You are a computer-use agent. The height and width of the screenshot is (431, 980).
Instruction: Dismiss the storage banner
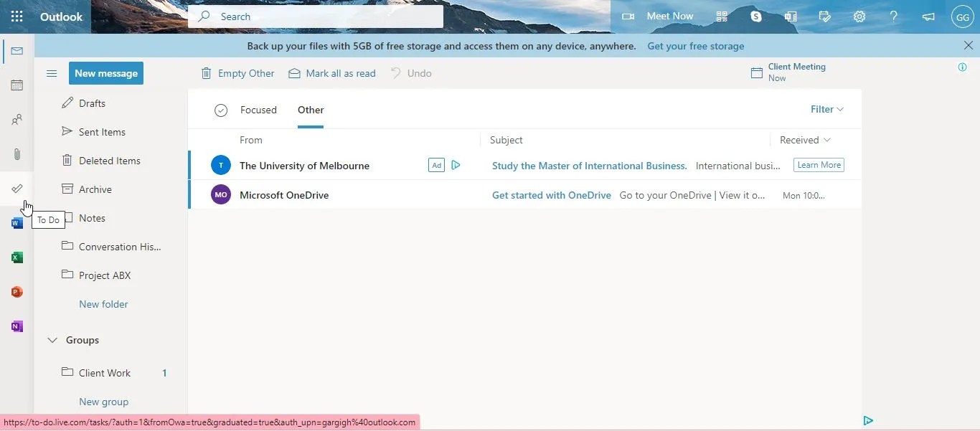coord(969,45)
